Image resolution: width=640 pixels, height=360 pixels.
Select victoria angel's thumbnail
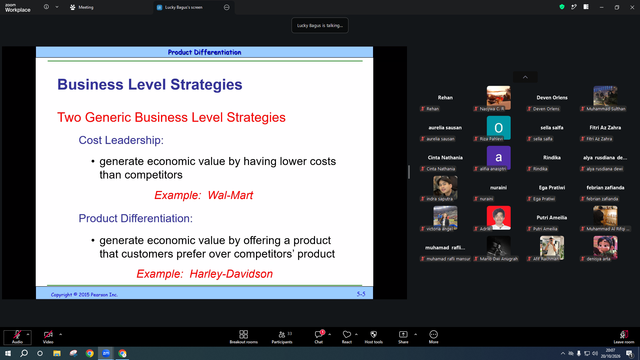(445, 218)
